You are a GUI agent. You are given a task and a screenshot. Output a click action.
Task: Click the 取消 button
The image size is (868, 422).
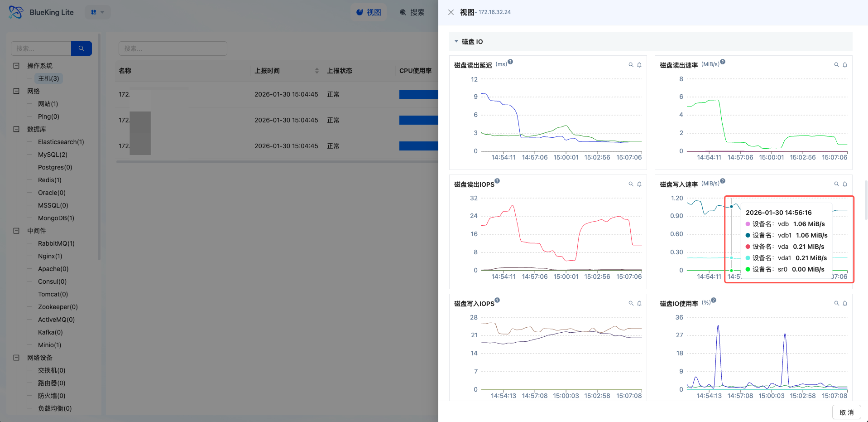[846, 412]
